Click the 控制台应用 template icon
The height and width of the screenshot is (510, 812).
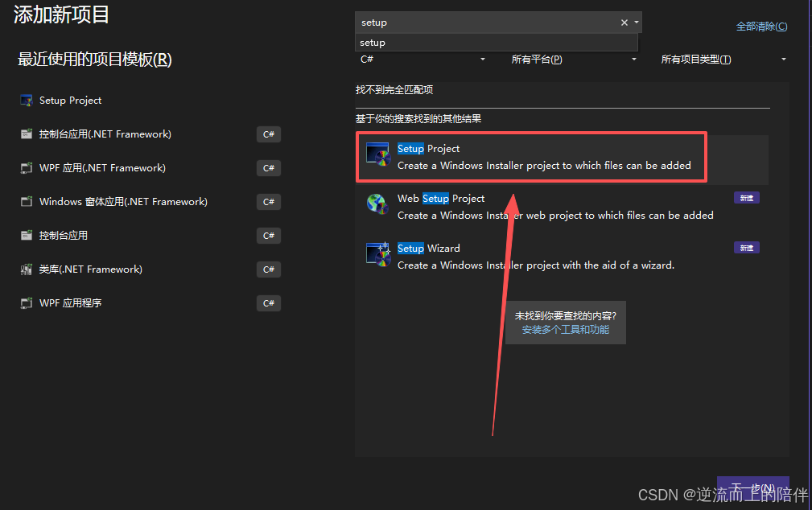pyautogui.click(x=27, y=236)
